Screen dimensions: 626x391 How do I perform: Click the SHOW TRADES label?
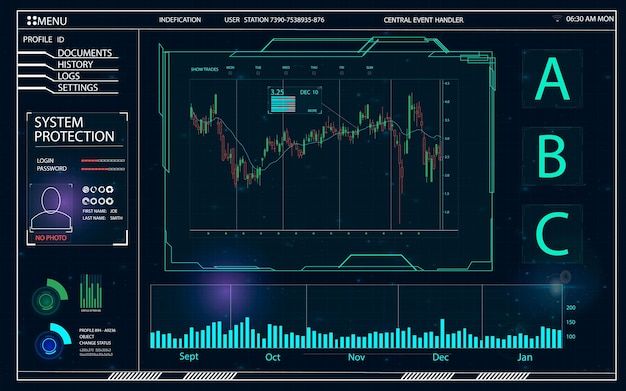[204, 69]
